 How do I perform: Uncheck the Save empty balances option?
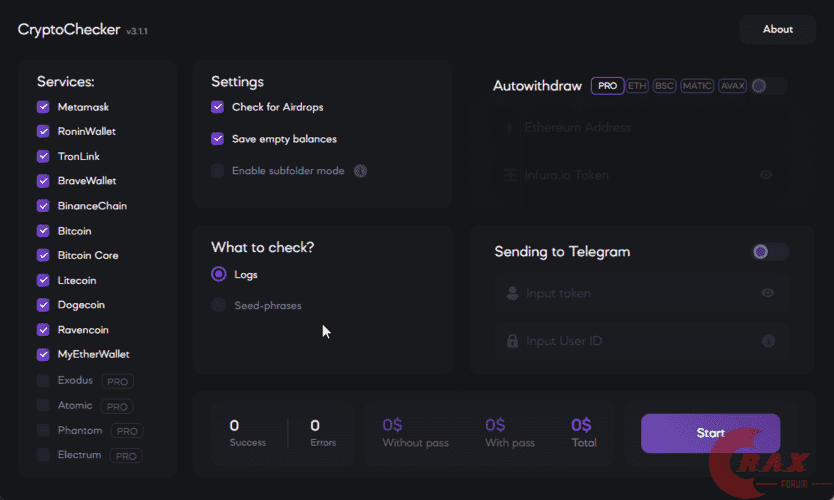(217, 139)
